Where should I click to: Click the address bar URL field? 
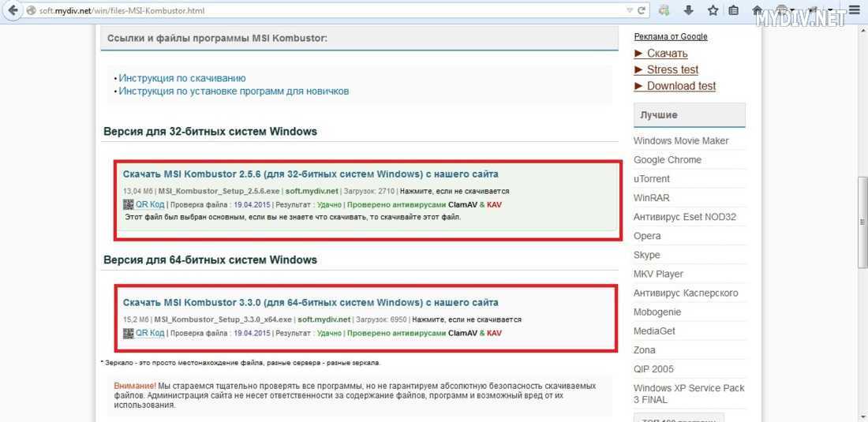click(x=316, y=10)
